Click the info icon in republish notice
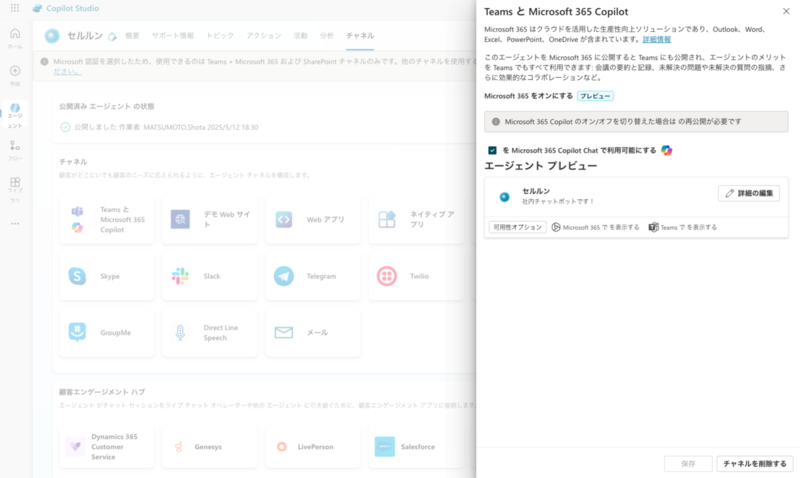 tap(495, 121)
